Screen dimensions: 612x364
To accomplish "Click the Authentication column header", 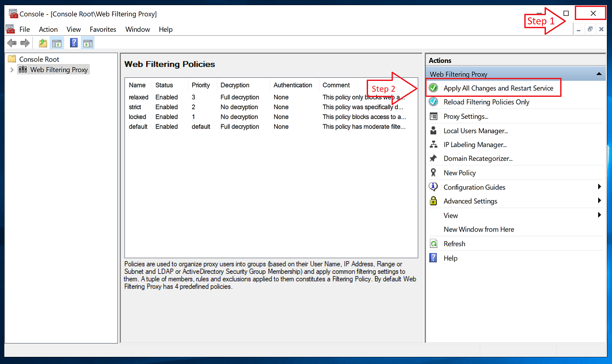I will coord(293,85).
